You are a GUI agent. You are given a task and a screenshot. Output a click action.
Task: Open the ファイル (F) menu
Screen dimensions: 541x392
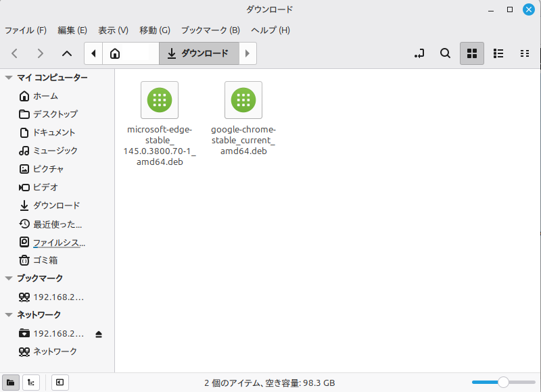(x=26, y=30)
